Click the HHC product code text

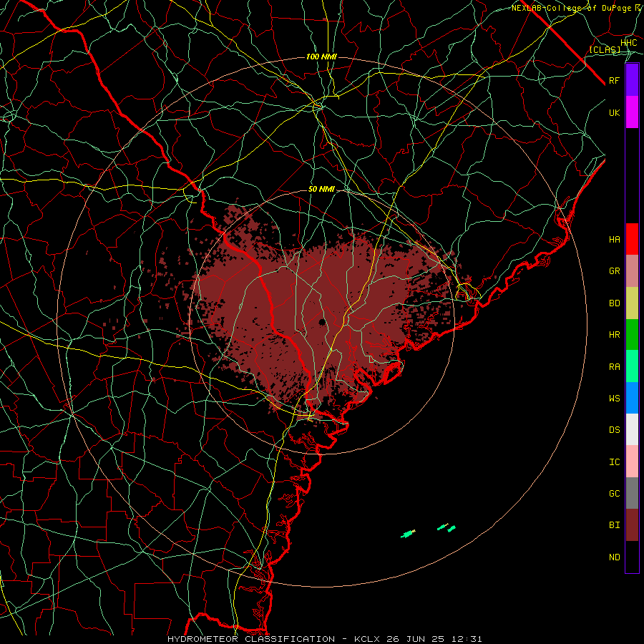tap(628, 43)
